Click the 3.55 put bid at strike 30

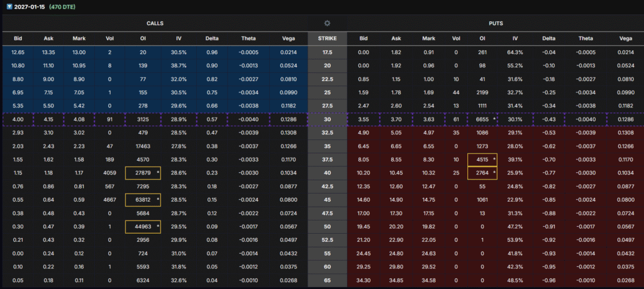coord(364,119)
